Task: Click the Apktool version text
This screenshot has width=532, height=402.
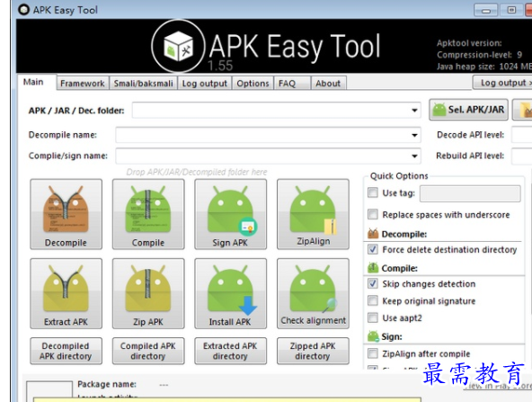Action: [x=469, y=43]
